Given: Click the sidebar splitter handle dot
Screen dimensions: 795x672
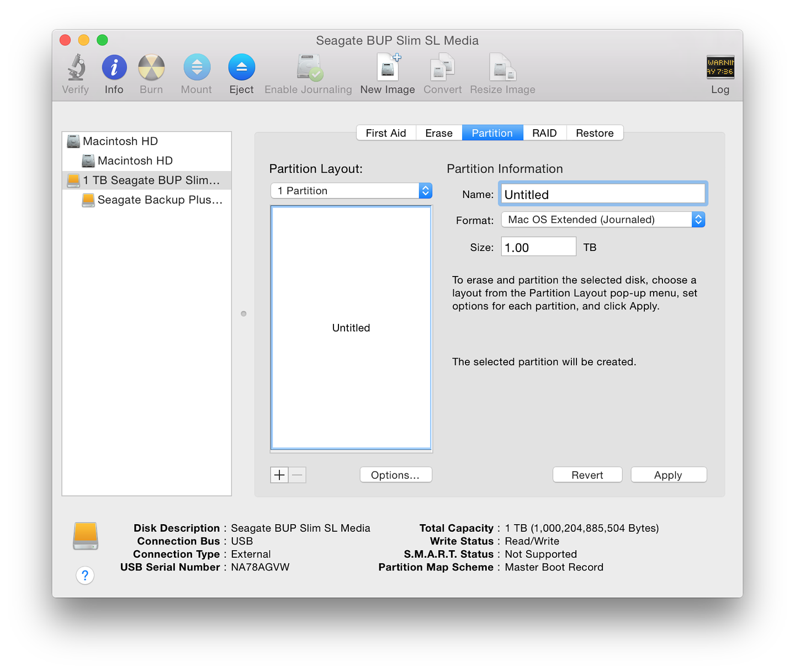Looking at the screenshot, I should [243, 314].
